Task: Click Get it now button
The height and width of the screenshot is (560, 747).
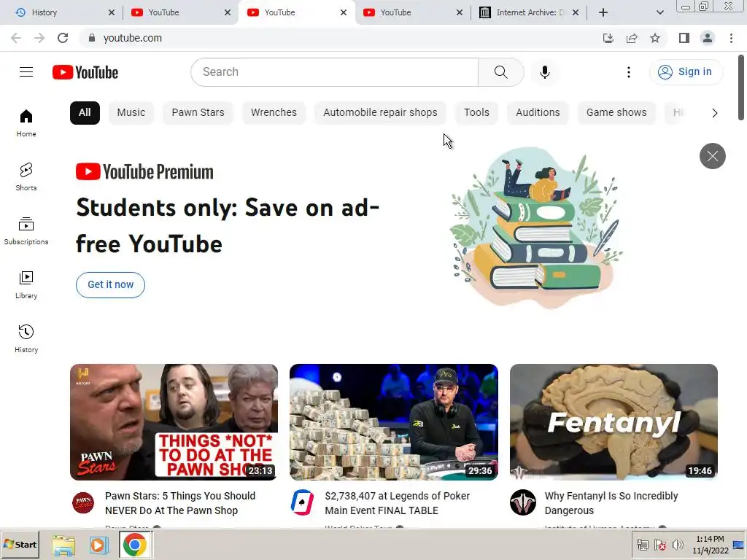Action: tap(111, 285)
